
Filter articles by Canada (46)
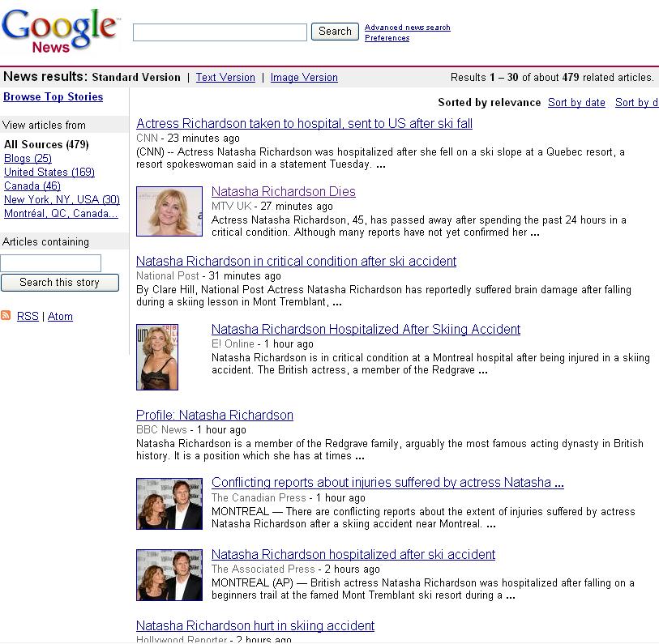point(32,186)
